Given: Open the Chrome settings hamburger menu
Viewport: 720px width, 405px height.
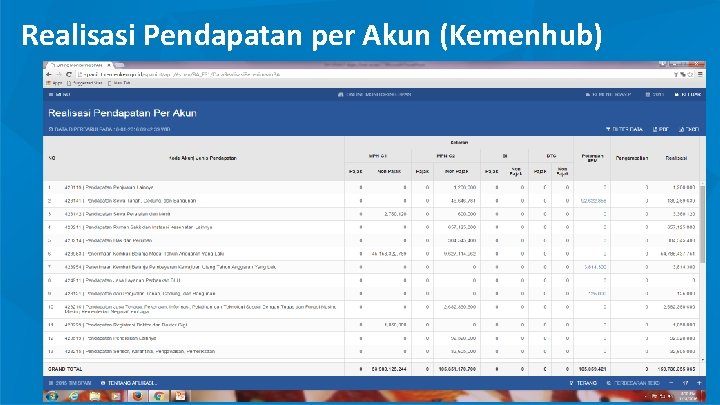Looking at the screenshot, I should (700, 73).
